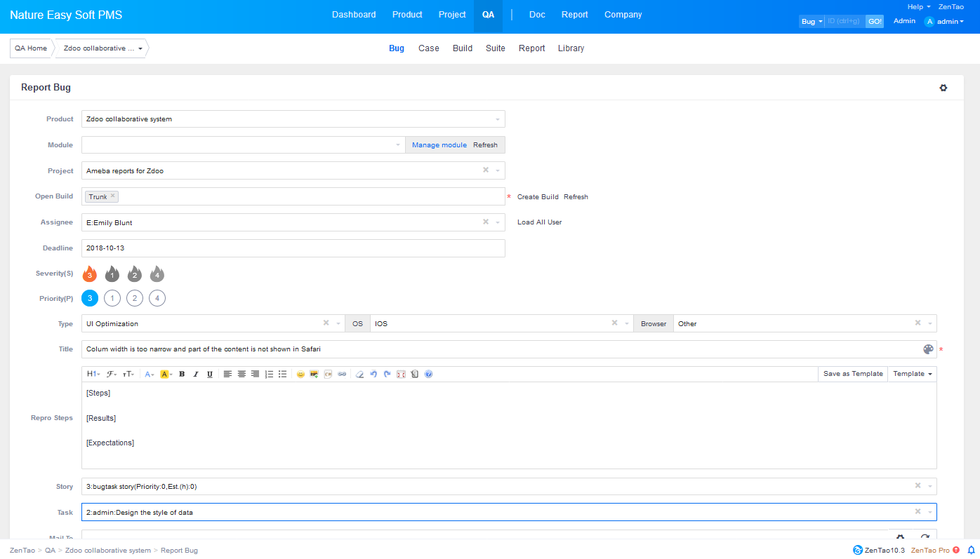This screenshot has height=559, width=980.
Task: Click the insert image icon
Action: (x=314, y=375)
